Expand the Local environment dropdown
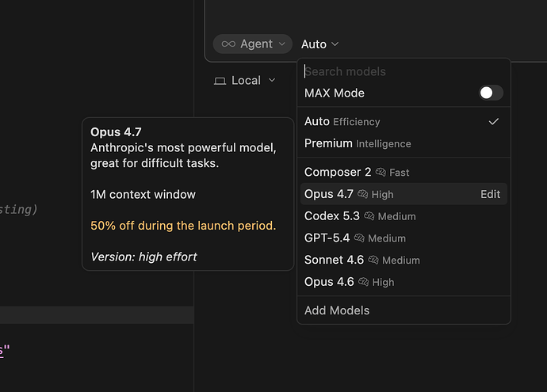The height and width of the screenshot is (392, 547). click(x=244, y=81)
